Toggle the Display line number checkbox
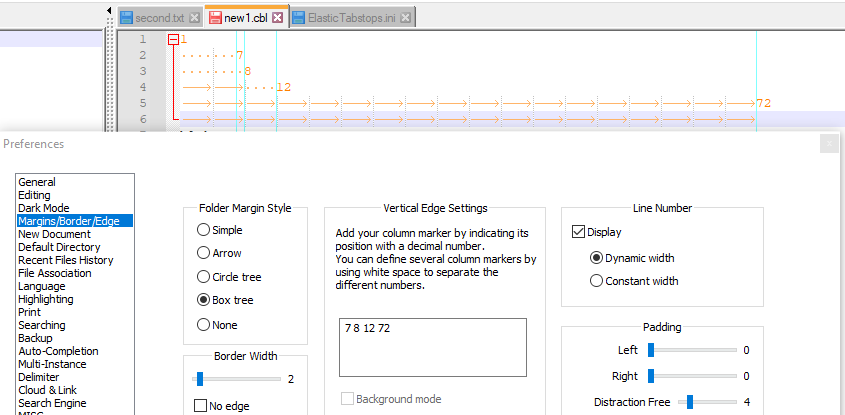Screen dimensions: 845x415 pyautogui.click(x=578, y=232)
